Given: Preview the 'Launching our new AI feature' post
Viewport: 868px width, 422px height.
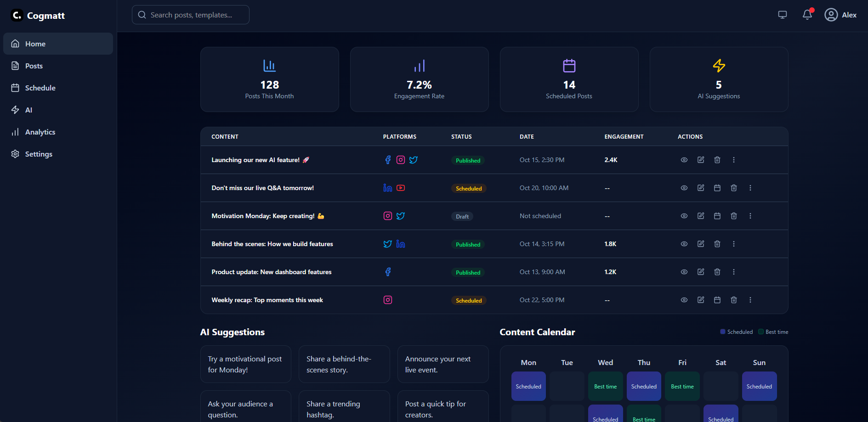Looking at the screenshot, I should click(x=684, y=160).
